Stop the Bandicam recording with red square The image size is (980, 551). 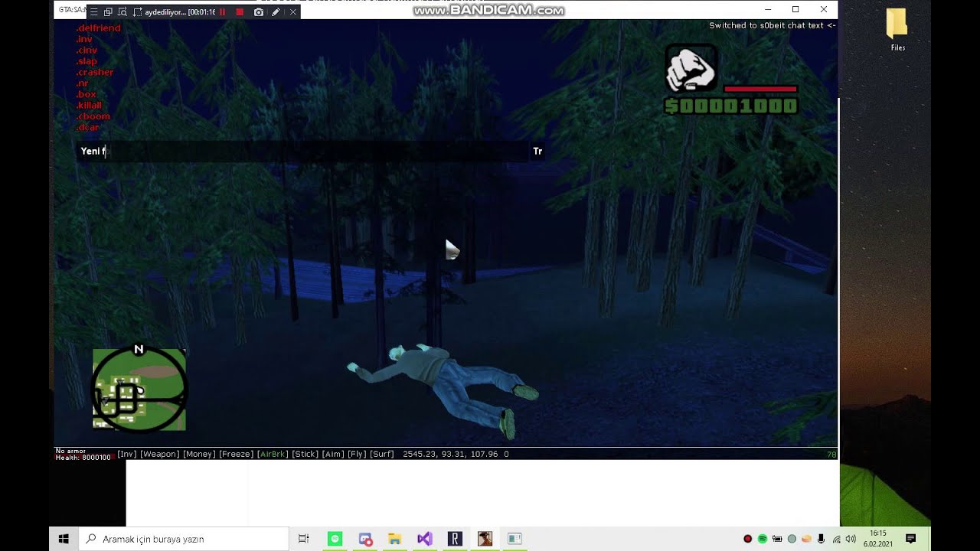click(240, 12)
